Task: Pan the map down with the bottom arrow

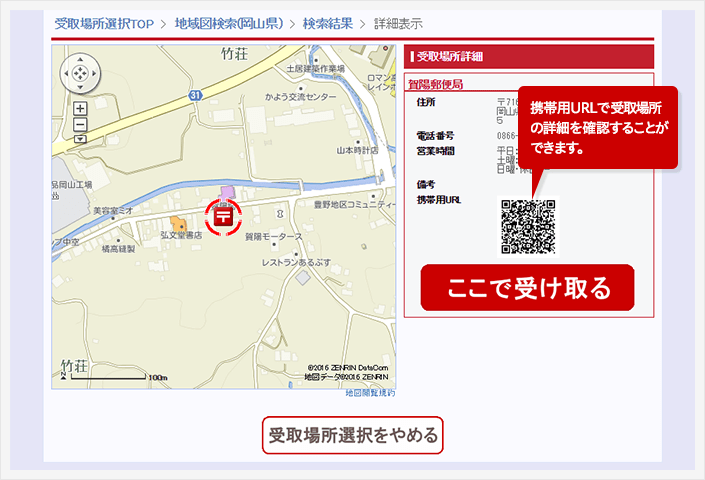Action: (80, 87)
